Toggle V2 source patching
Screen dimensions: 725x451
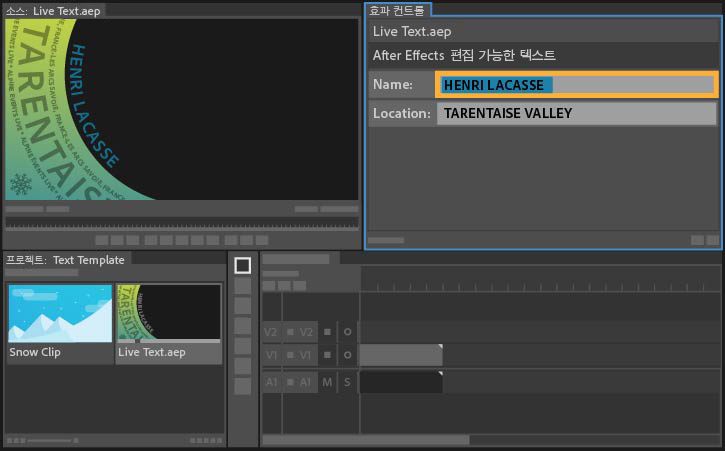[x=272, y=332]
